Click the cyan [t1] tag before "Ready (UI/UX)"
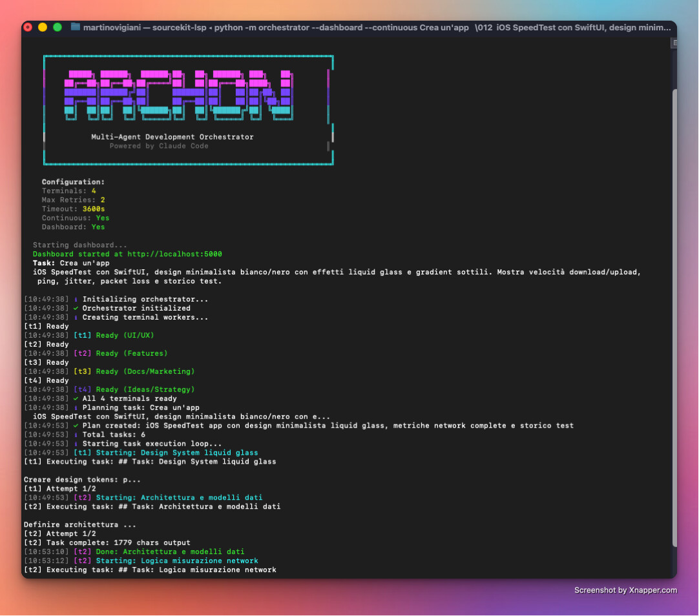Viewport: 699px width, 616px height. (x=82, y=336)
